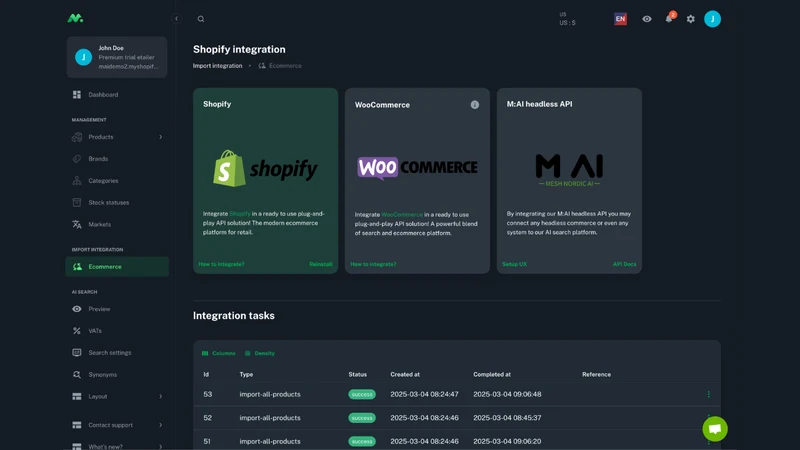Image resolution: width=800 pixels, height=450 pixels.
Task: Click the Dashboard sidebar icon
Action: pyautogui.click(x=77, y=94)
